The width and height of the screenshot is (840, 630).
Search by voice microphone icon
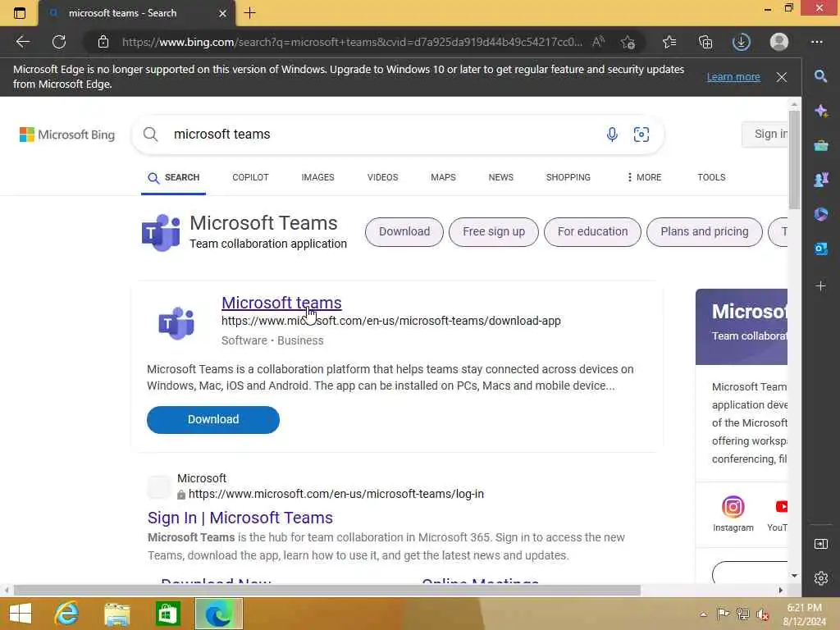click(x=612, y=134)
